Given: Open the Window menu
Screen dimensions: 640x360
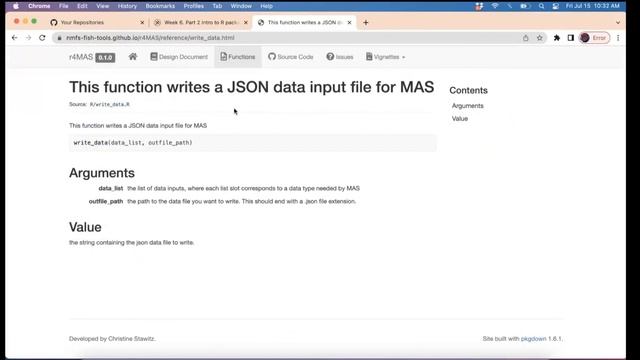Looking at the screenshot, I should pos(241,6).
